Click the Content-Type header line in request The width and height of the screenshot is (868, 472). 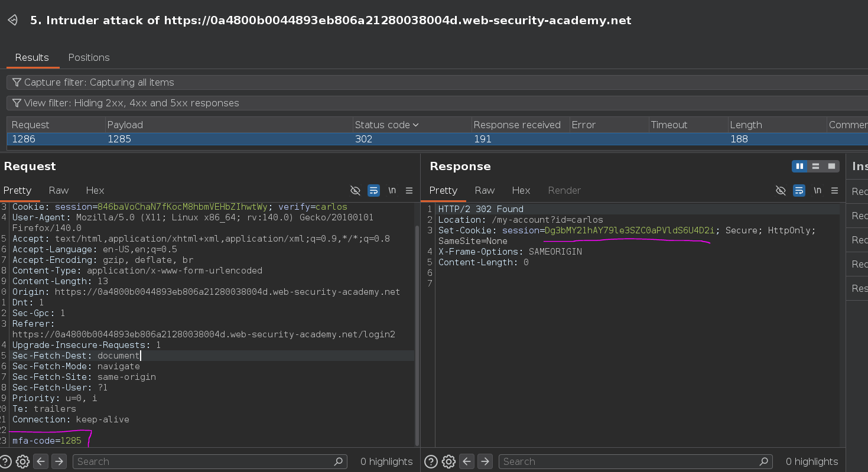coord(137,271)
